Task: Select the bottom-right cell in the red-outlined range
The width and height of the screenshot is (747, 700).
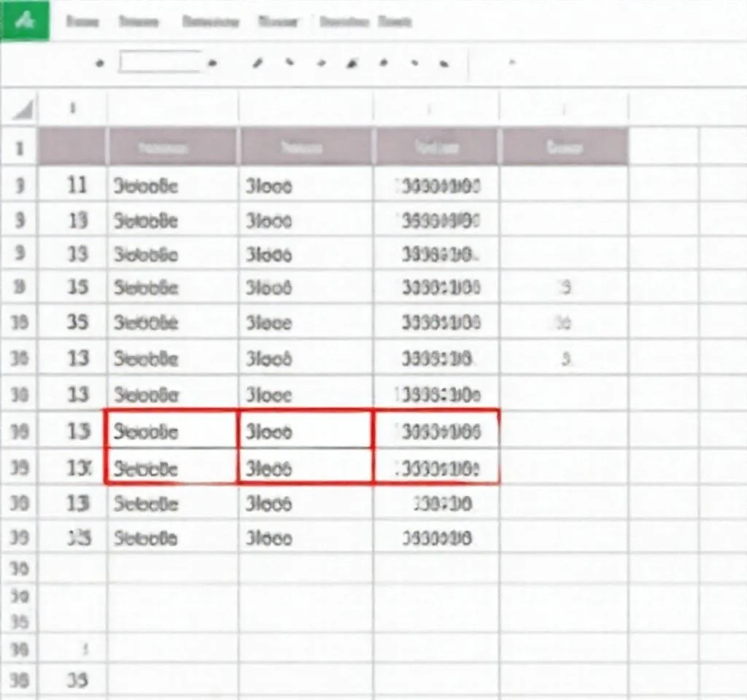Action: [x=436, y=467]
